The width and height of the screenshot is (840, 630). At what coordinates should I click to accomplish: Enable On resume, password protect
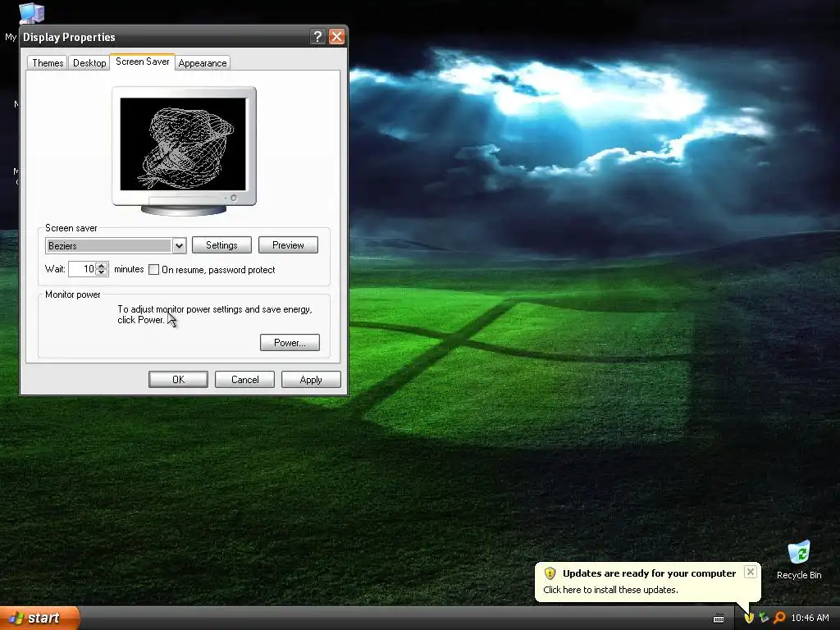153,269
